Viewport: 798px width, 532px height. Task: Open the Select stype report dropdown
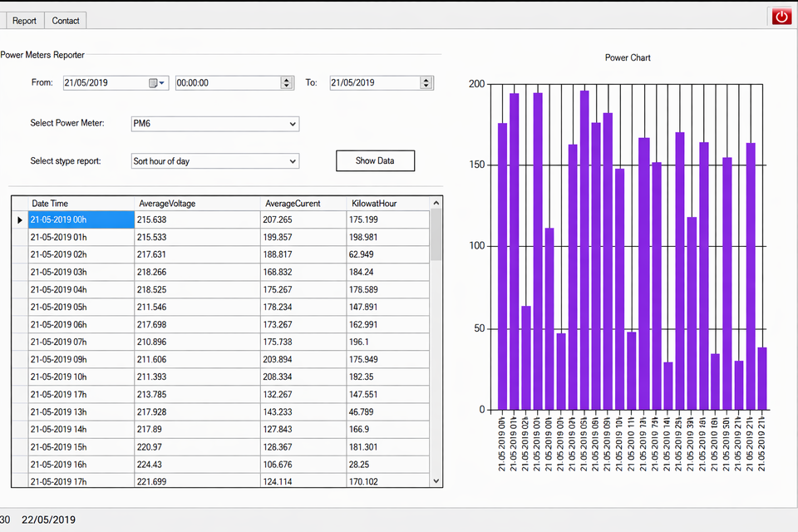(x=292, y=161)
